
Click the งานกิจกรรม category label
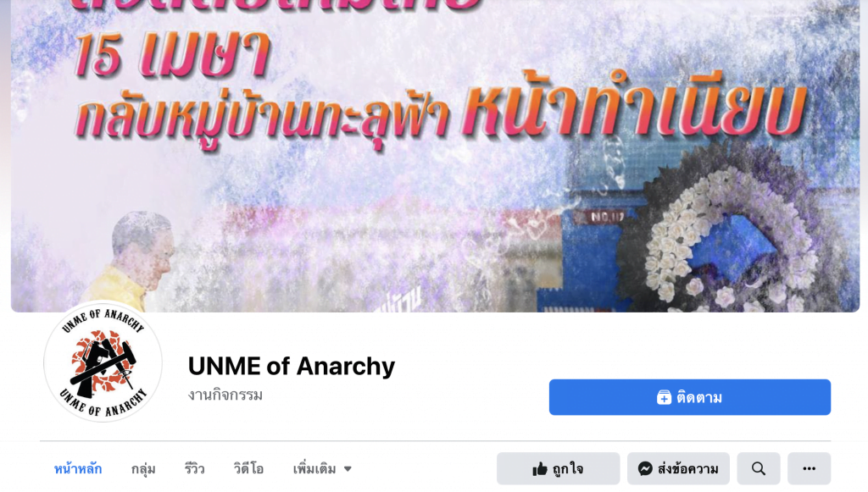tap(225, 395)
